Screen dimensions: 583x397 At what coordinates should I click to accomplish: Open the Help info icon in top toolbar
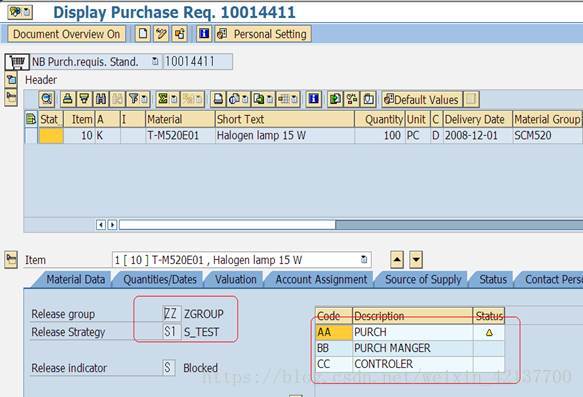[204, 34]
